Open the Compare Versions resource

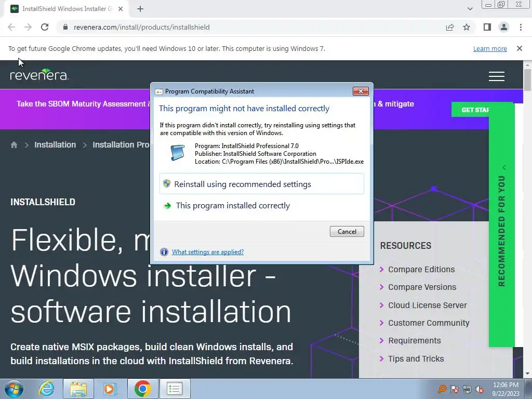click(x=422, y=287)
